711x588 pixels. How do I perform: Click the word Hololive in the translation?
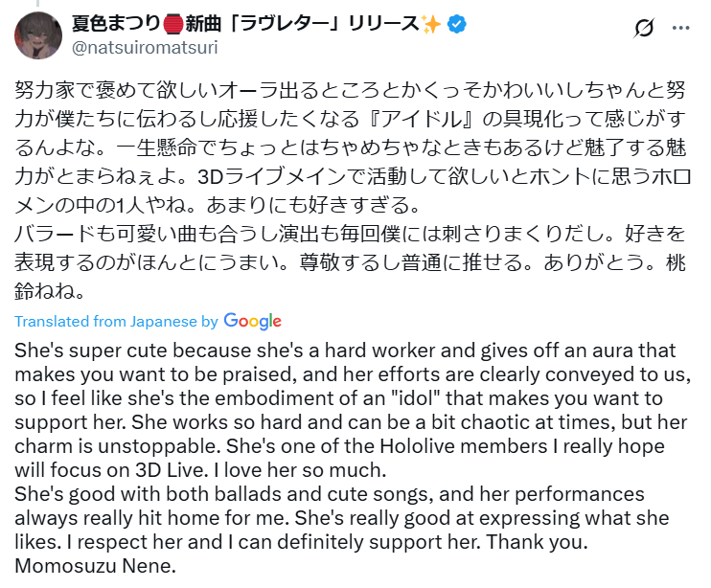click(x=418, y=446)
